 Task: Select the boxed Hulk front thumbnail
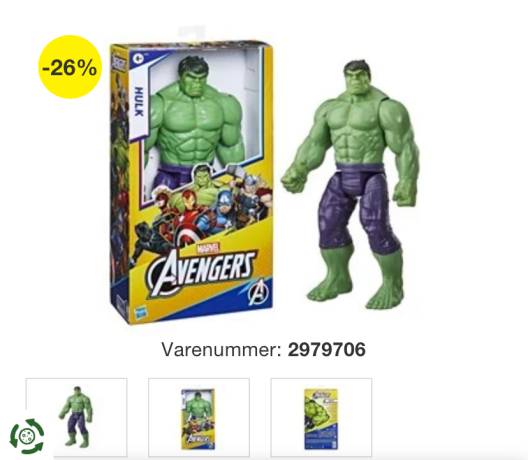click(x=199, y=417)
